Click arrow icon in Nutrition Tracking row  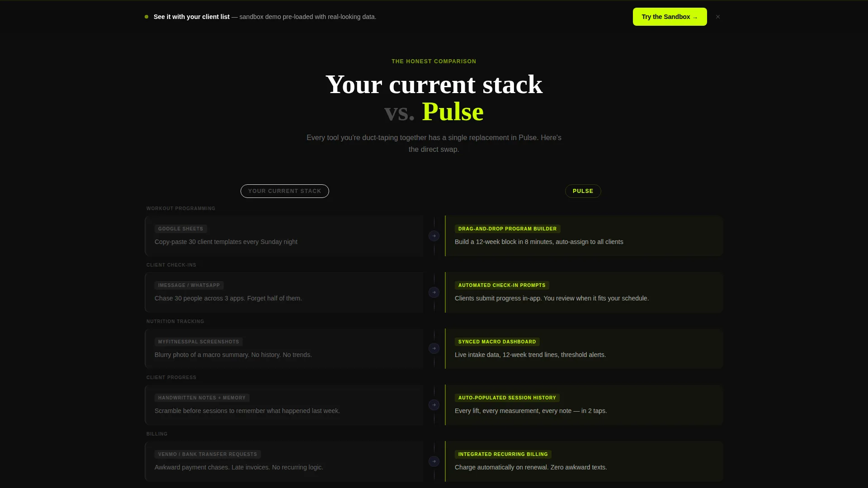[434, 348]
